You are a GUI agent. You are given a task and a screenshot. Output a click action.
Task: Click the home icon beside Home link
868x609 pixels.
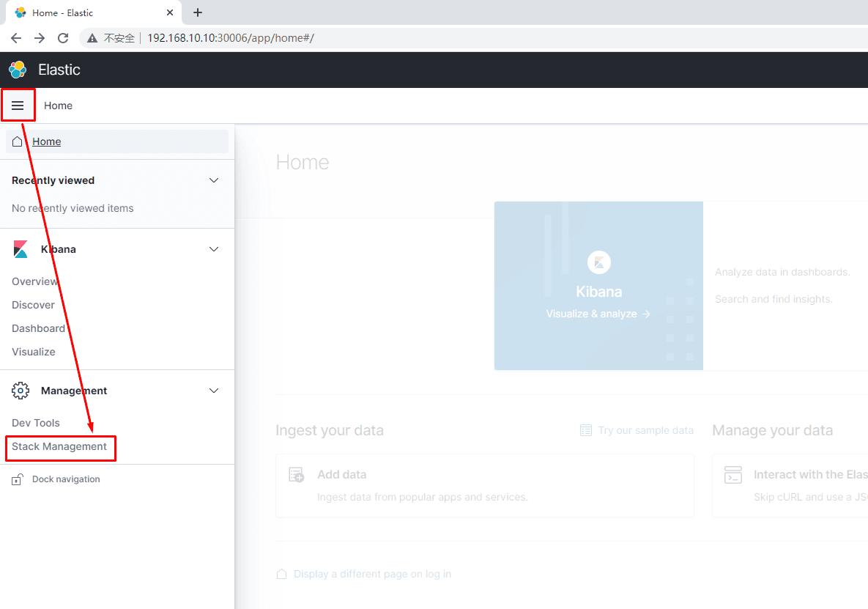17,141
